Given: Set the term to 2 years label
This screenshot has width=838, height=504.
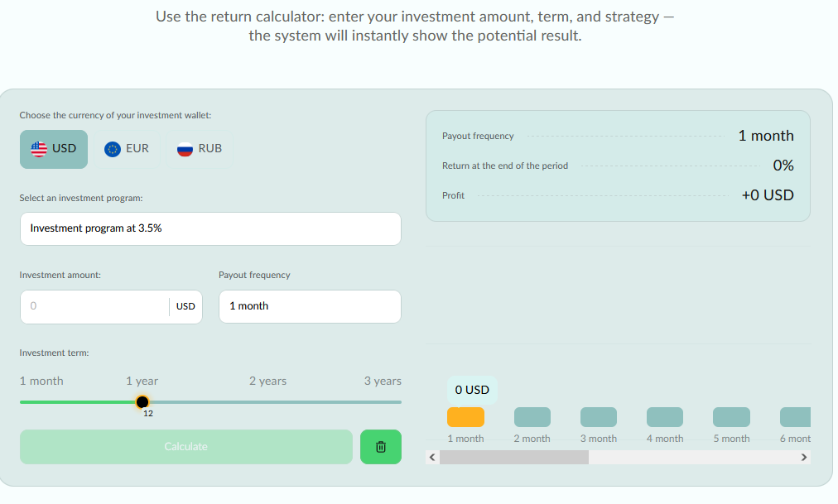Looking at the screenshot, I should [x=267, y=382].
